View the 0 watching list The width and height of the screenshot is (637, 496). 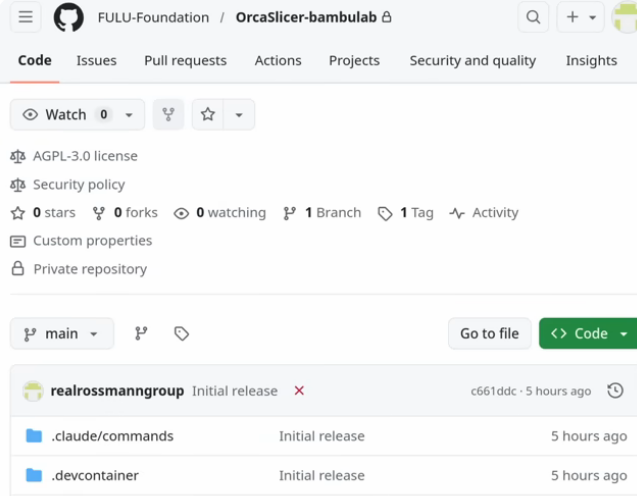pos(231,212)
